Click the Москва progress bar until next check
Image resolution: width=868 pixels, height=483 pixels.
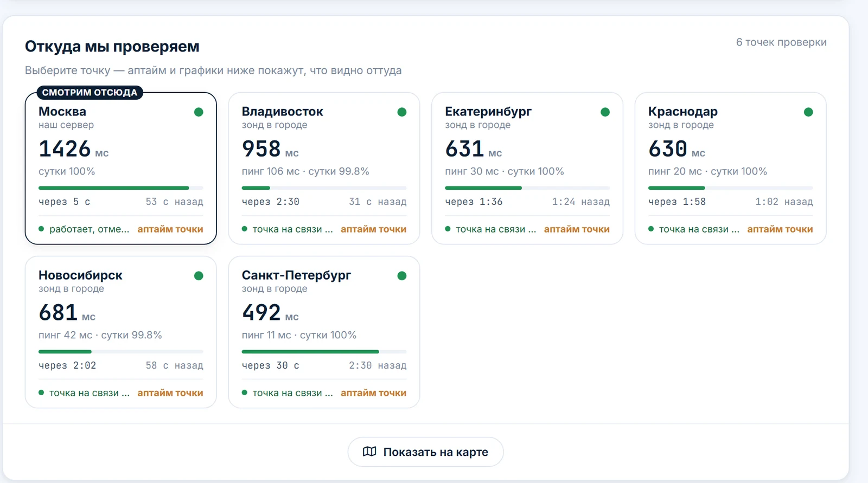(121, 188)
